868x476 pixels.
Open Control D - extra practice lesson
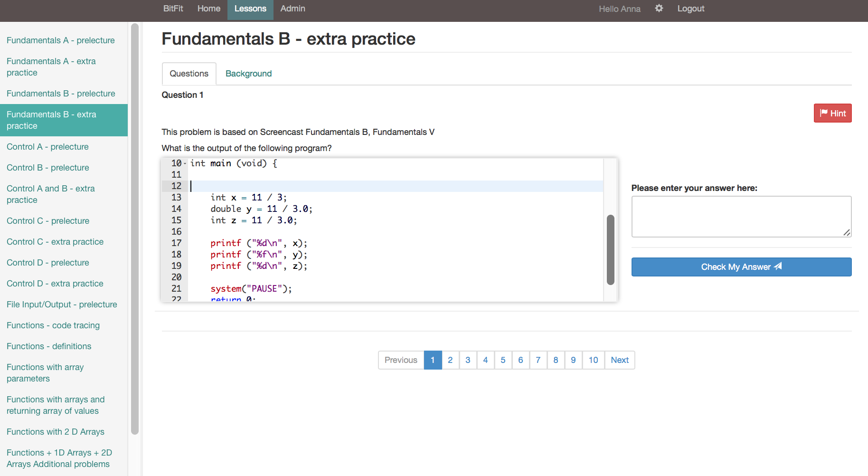click(x=55, y=284)
